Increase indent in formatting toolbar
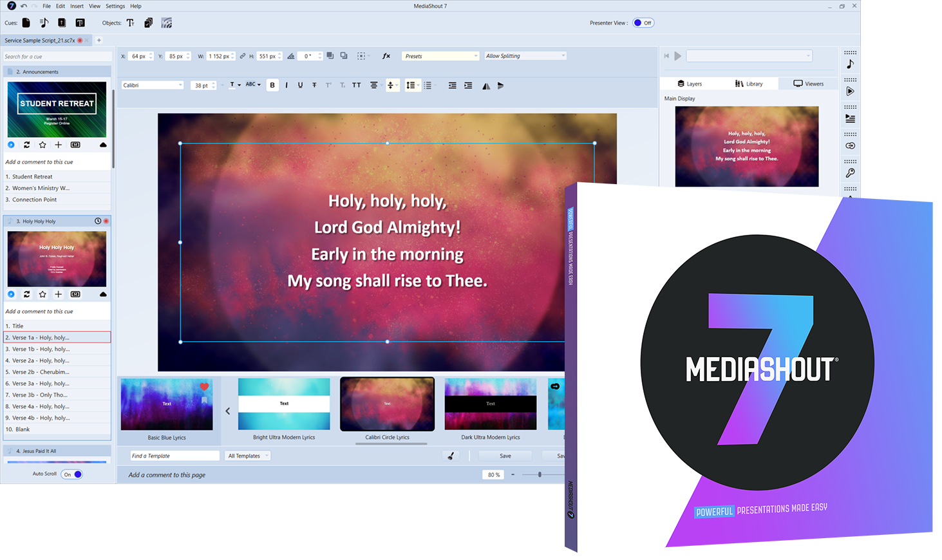 tap(468, 85)
